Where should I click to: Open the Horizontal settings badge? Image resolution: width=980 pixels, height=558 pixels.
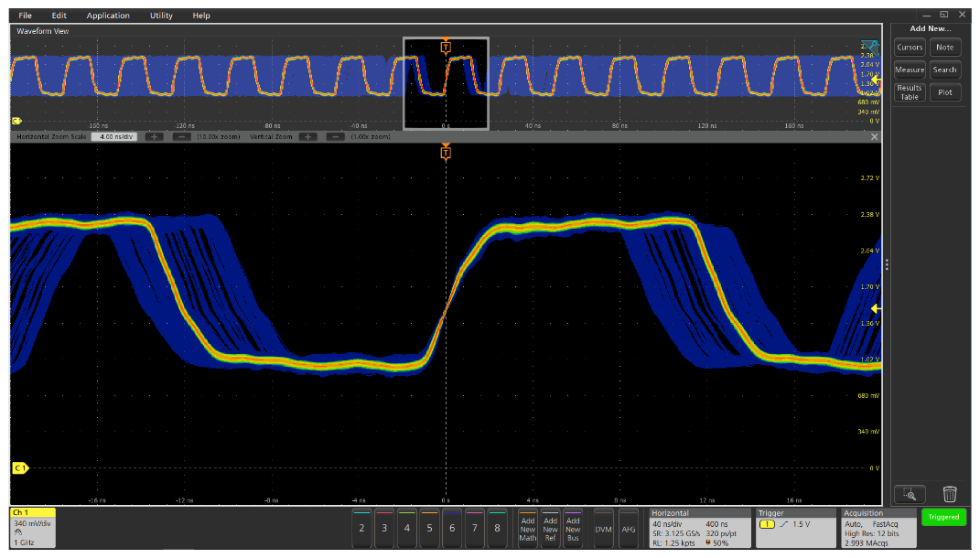(x=698, y=528)
